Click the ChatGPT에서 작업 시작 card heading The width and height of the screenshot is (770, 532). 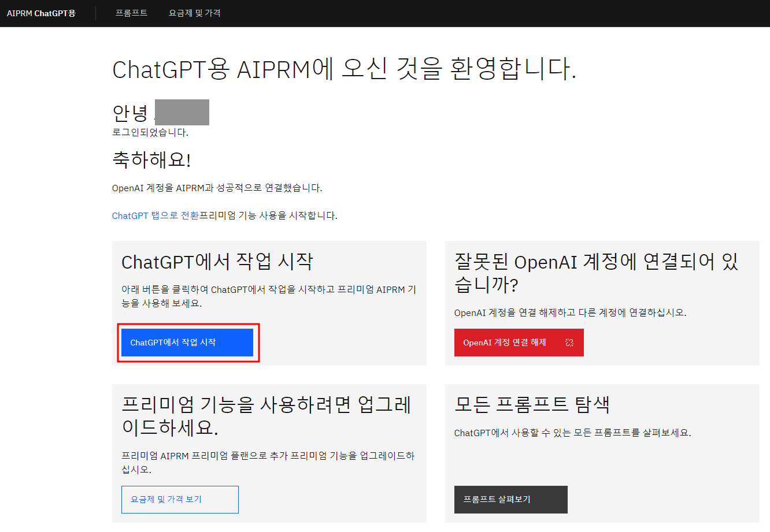click(x=217, y=262)
